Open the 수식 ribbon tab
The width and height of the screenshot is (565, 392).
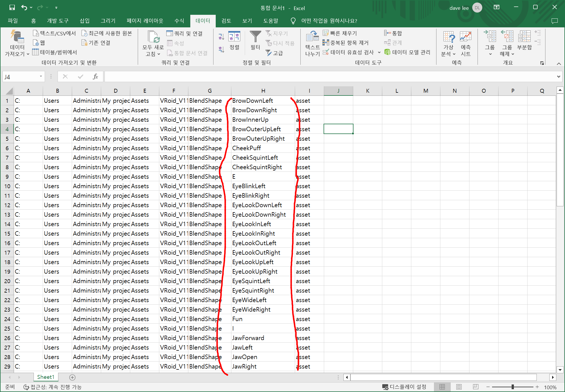[179, 21]
